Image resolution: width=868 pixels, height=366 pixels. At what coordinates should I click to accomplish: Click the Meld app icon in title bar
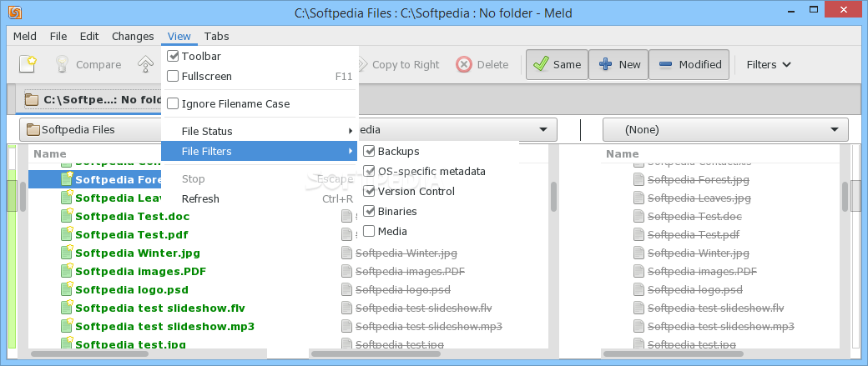coord(16,13)
